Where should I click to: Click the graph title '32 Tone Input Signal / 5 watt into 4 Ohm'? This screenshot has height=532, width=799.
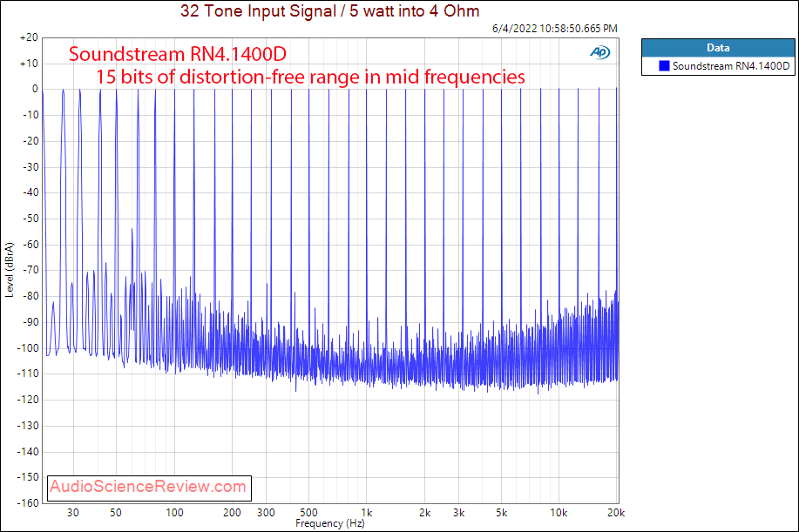pyautogui.click(x=329, y=10)
